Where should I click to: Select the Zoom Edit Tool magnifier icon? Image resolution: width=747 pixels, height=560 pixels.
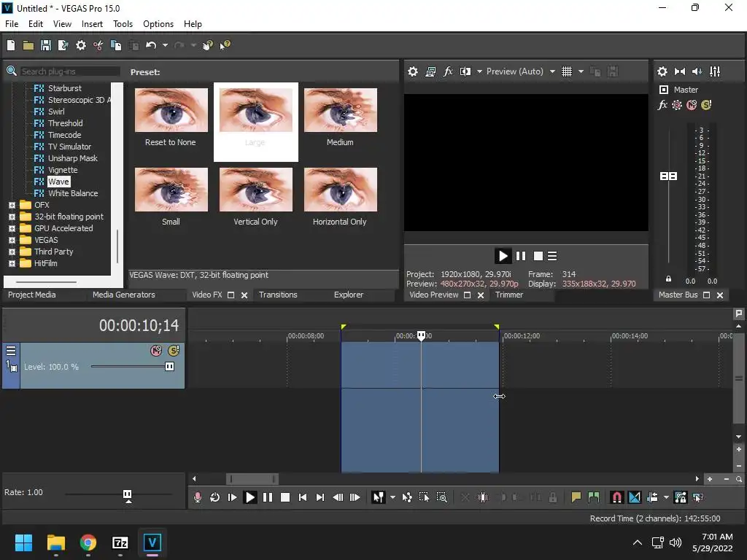441,497
